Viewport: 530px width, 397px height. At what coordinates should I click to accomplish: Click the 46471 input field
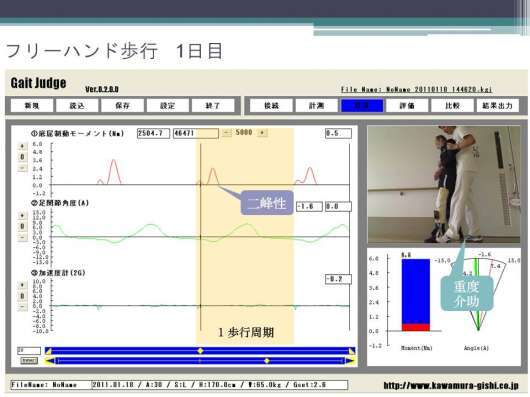click(196, 133)
